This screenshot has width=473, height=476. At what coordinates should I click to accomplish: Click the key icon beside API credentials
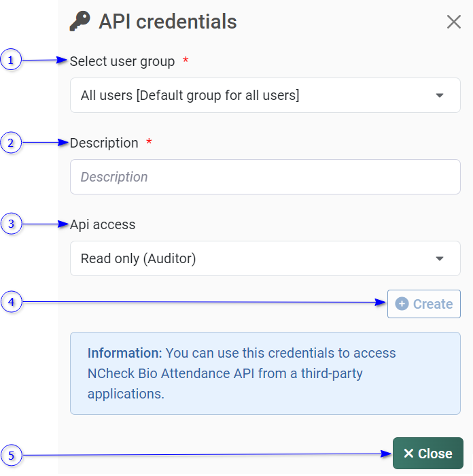coord(80,22)
